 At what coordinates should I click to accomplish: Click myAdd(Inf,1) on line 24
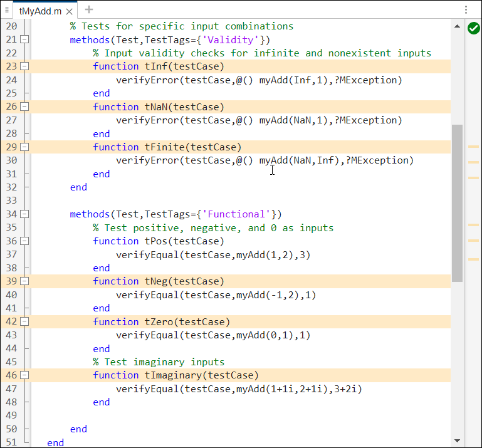coord(294,80)
